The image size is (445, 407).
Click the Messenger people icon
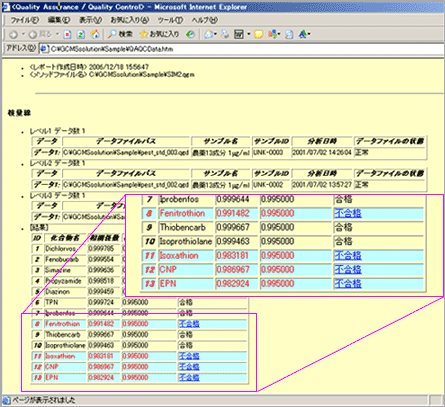[x=272, y=34]
